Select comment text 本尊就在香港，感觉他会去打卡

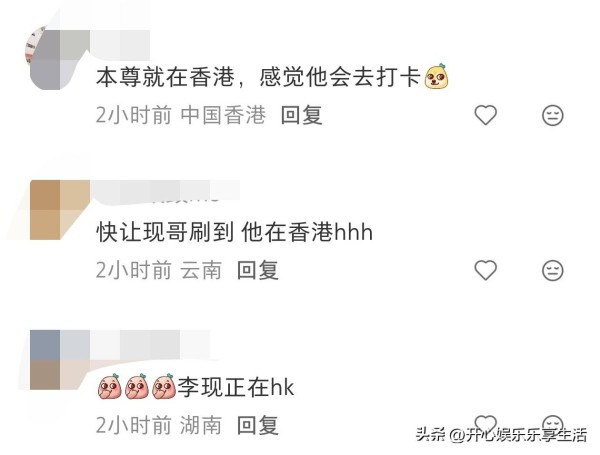pyautogui.click(x=258, y=77)
